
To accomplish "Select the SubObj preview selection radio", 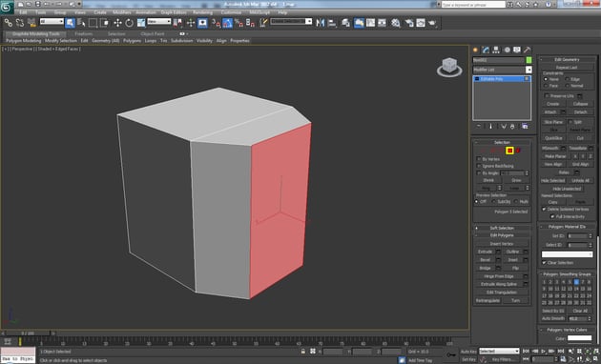I will (494, 201).
